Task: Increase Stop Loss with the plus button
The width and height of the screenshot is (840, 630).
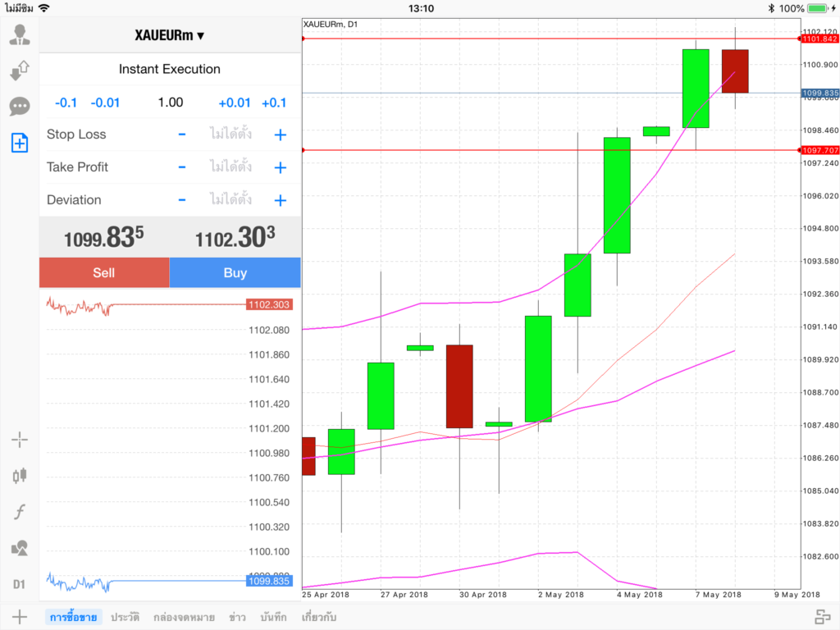Action: 280,135
